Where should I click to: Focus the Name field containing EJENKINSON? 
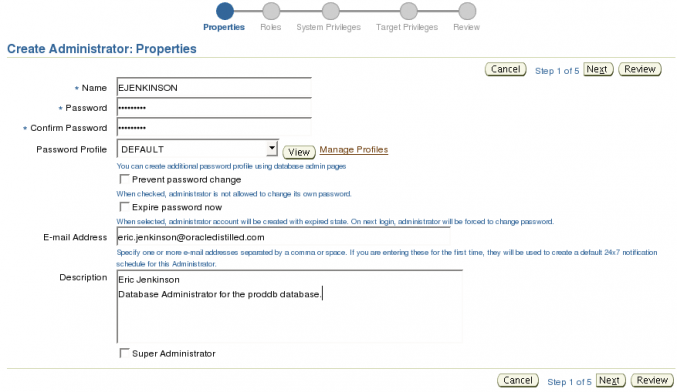pos(214,88)
